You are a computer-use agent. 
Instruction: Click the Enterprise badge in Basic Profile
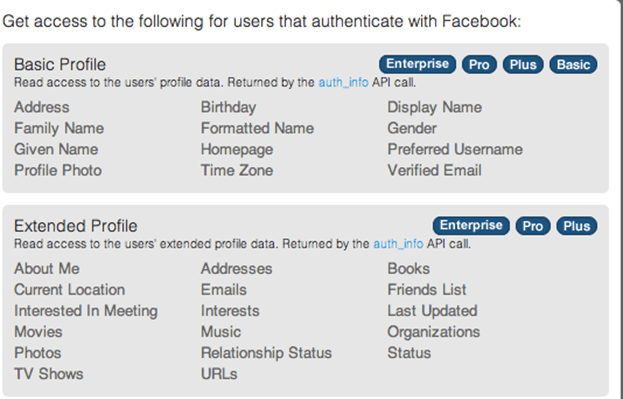[x=417, y=64]
